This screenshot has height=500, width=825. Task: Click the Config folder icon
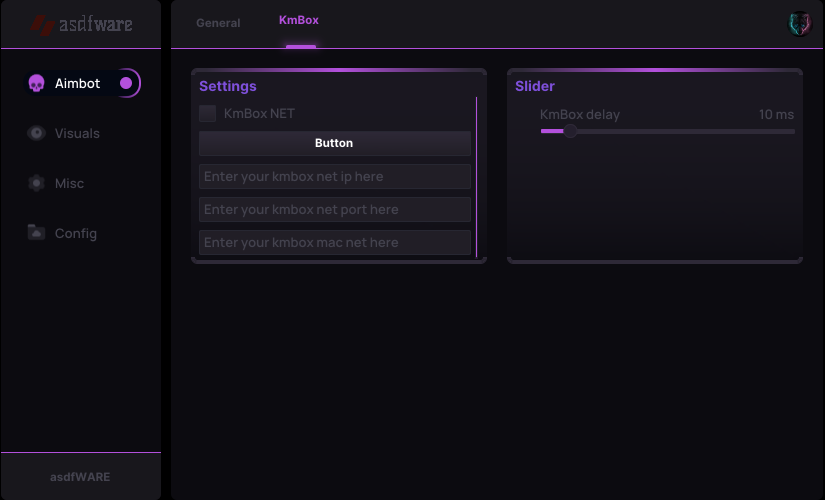click(x=36, y=232)
